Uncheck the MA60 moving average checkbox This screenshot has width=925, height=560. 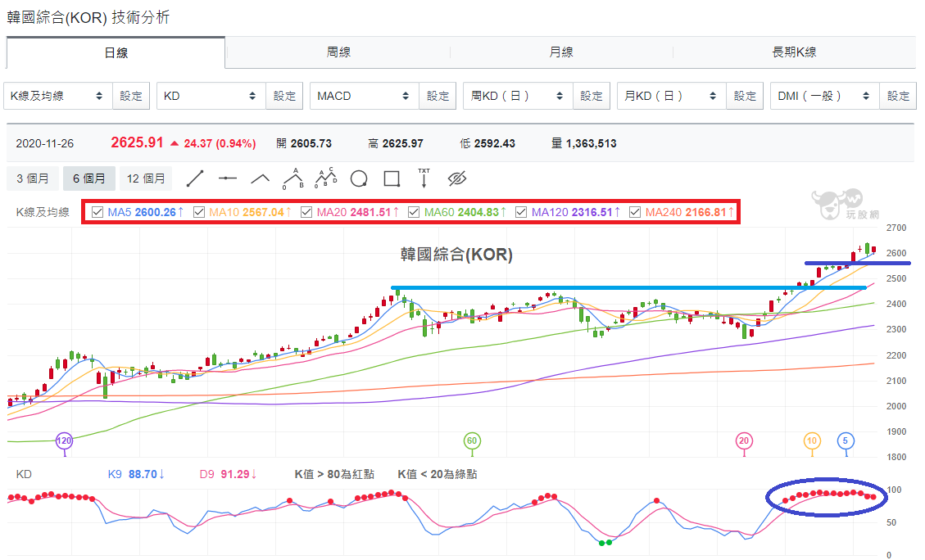pyautogui.click(x=414, y=212)
